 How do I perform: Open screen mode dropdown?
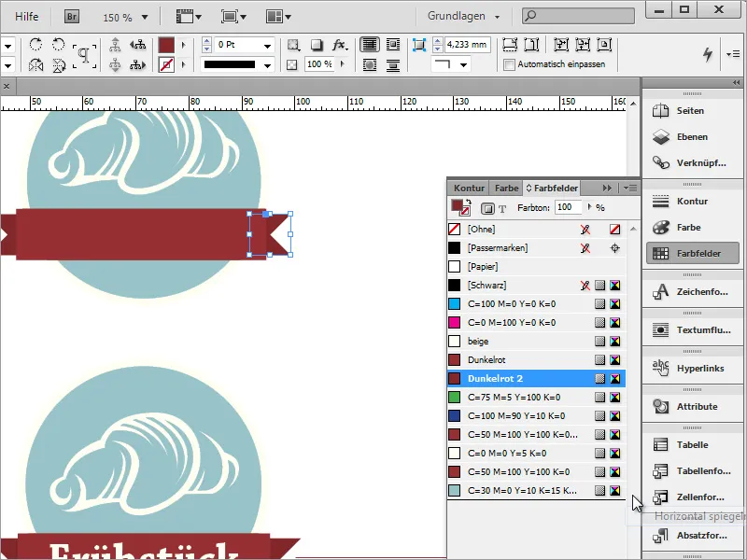pos(234,17)
